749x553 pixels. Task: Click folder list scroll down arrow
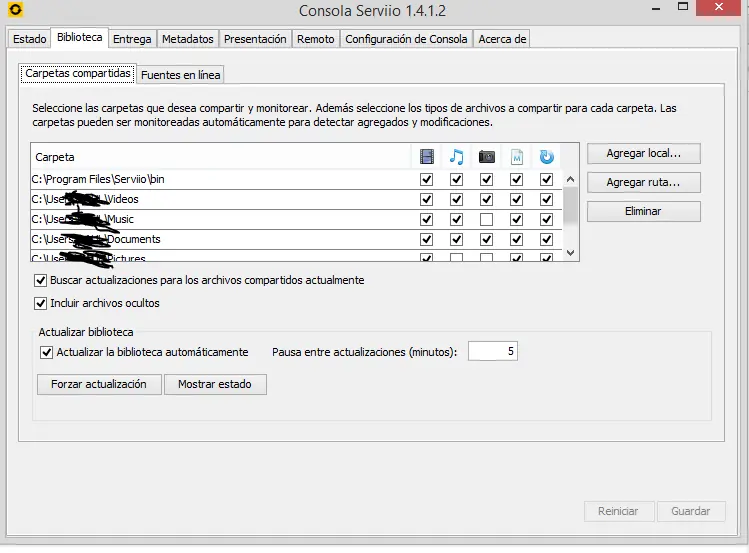570,253
